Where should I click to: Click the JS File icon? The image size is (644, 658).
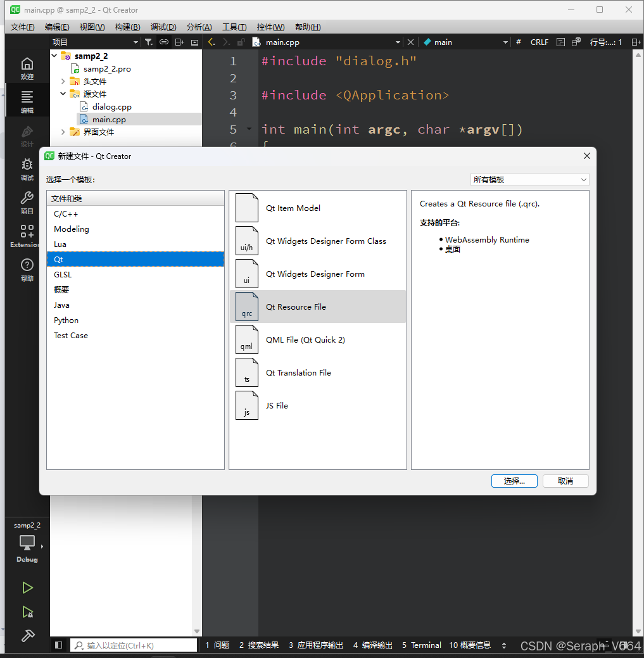click(247, 405)
